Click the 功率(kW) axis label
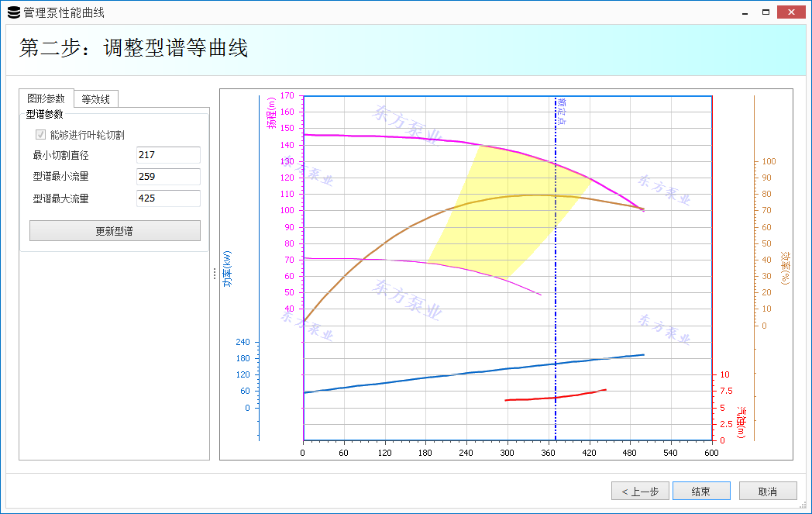Screen dimensions: 812x514 pos(227,268)
